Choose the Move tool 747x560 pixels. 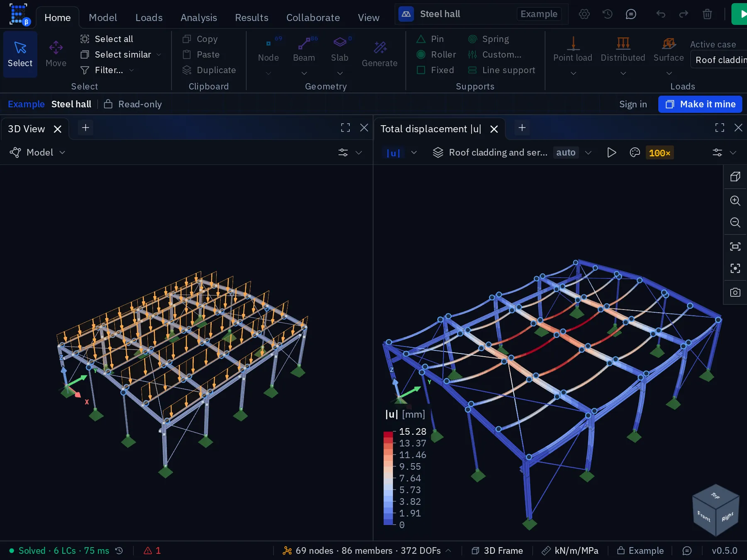click(x=56, y=54)
